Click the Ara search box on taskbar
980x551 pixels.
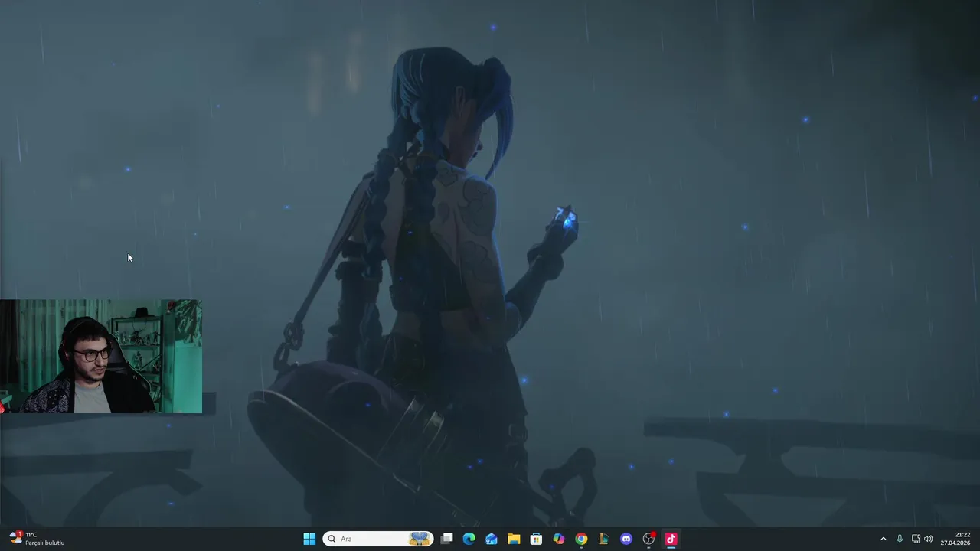(x=377, y=539)
